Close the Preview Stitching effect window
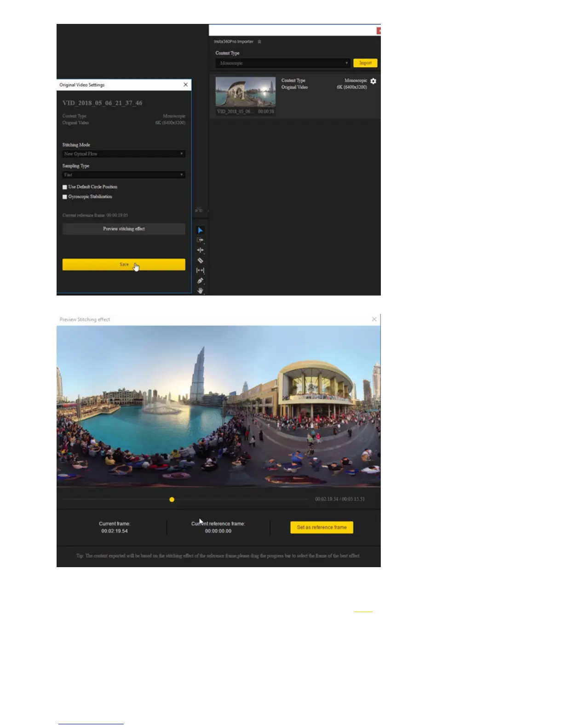This screenshot has width=563, height=728. 374,319
